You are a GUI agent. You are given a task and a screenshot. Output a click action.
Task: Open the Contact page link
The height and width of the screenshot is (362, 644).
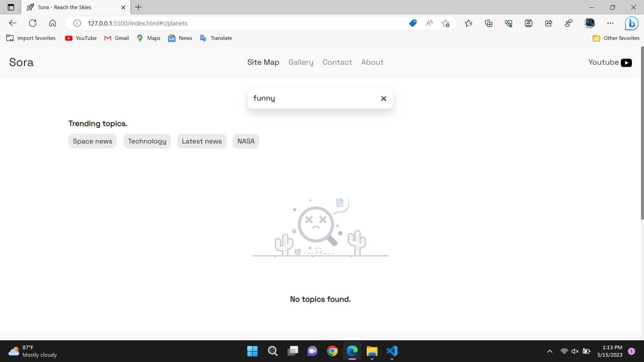tap(337, 62)
